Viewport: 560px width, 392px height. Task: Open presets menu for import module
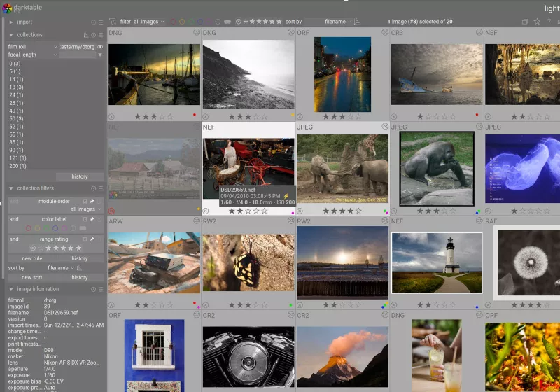pyautogui.click(x=101, y=22)
